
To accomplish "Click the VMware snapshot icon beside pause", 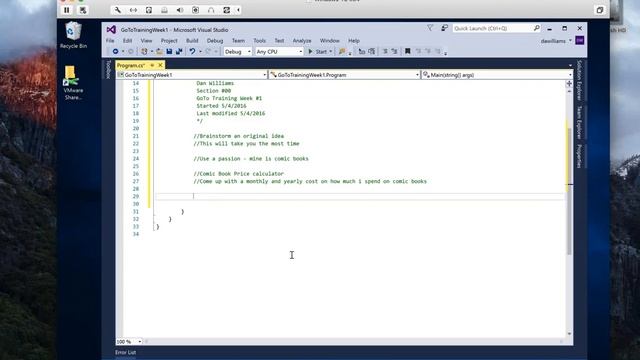I will [83, 10].
